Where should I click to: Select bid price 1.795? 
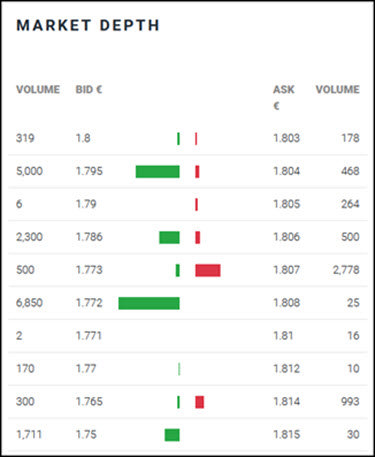tap(89, 171)
